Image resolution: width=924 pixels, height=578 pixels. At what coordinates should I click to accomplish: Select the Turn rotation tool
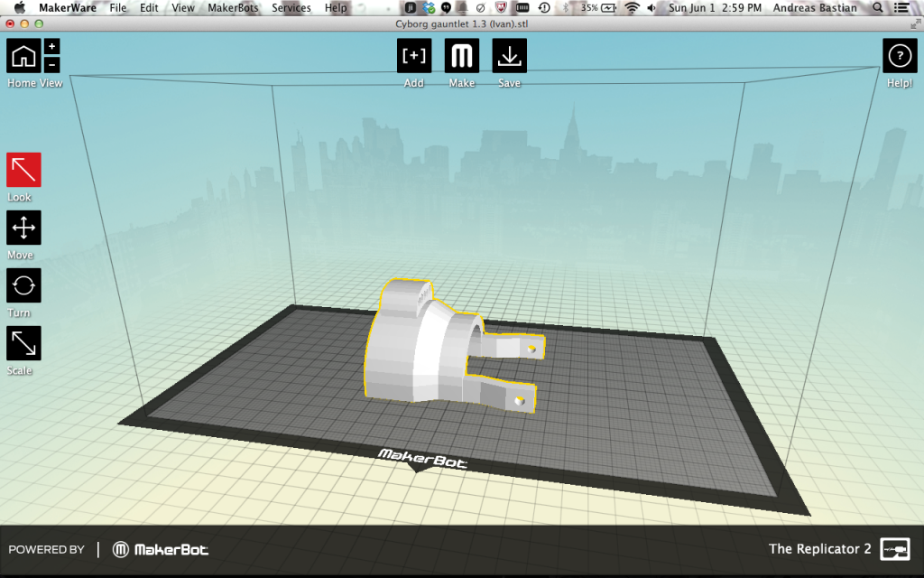[23, 285]
